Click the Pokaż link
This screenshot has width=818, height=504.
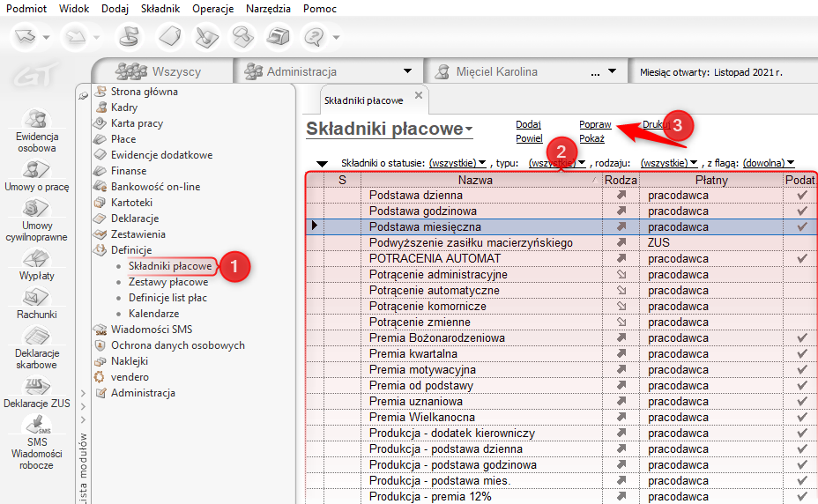591,139
